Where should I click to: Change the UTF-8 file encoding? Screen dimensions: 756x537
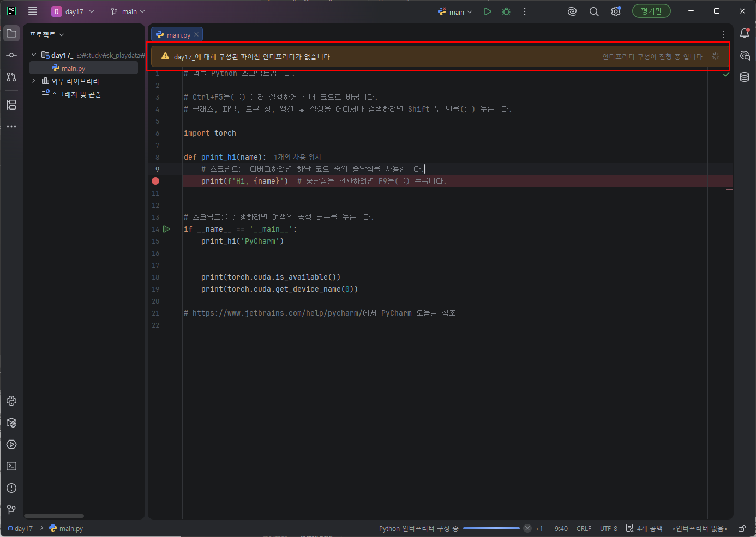609,529
